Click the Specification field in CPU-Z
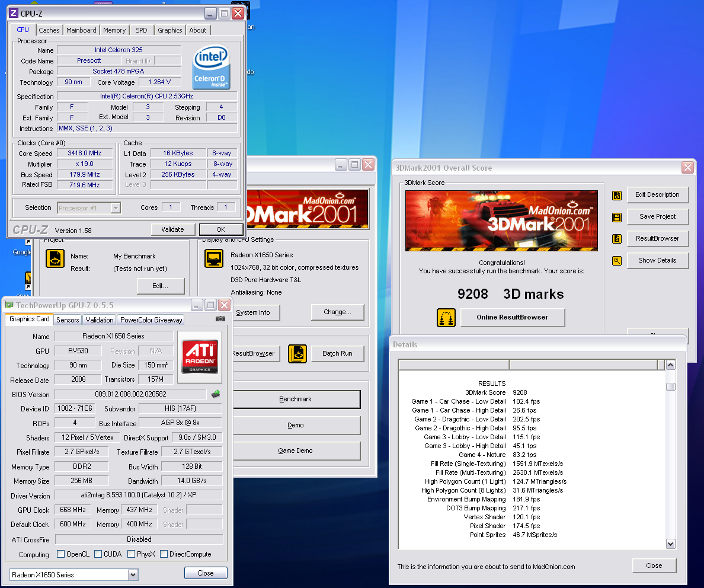The width and height of the screenshot is (704, 588). point(147,96)
